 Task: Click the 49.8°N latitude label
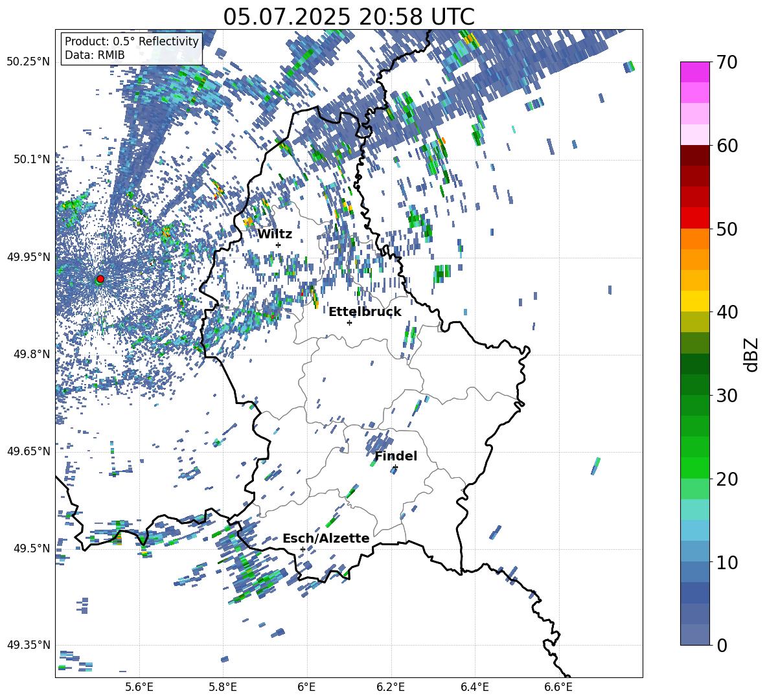tap(32, 354)
